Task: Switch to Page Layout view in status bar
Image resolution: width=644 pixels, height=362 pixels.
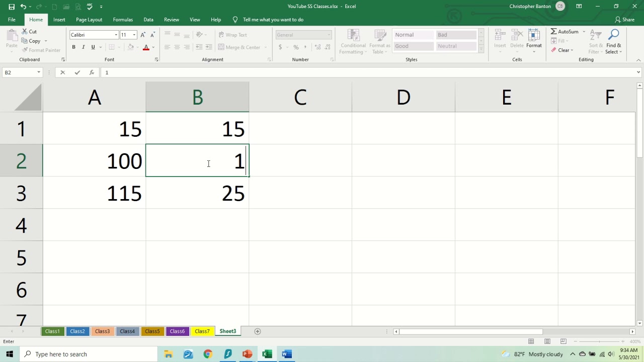Action: (x=547, y=341)
